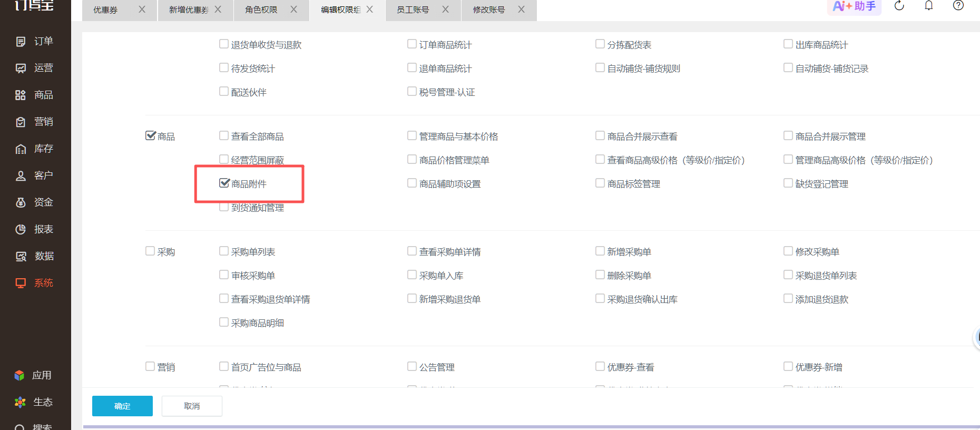Open the 资金 sidebar icon

coord(21,203)
